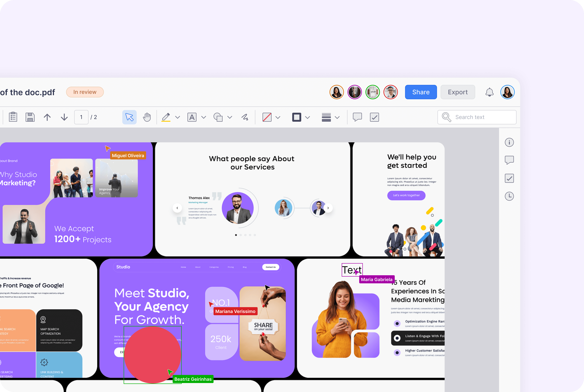This screenshot has width=584, height=392.
Task: Pick the freehand draw tool
Action: (245, 117)
